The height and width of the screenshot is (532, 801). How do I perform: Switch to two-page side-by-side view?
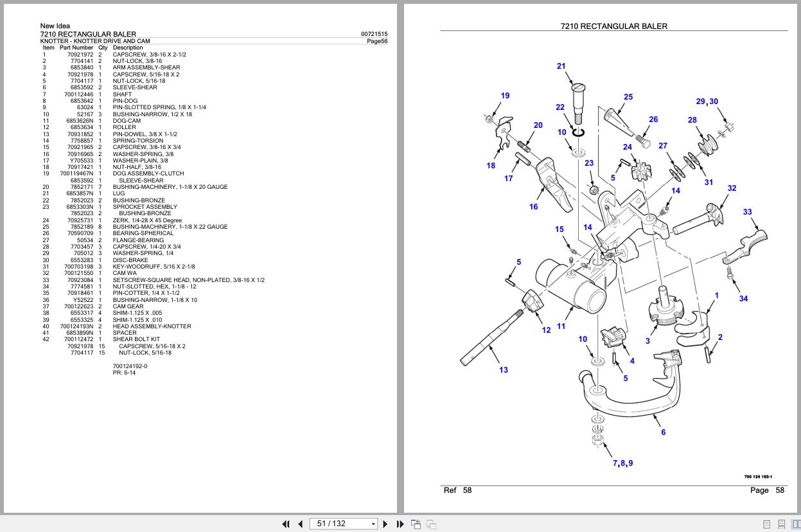797,524
